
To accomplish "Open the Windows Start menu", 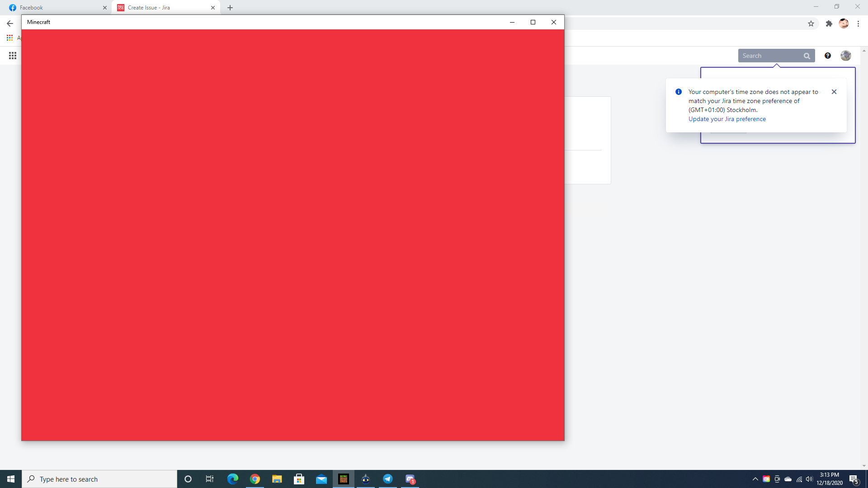I will tap(11, 479).
